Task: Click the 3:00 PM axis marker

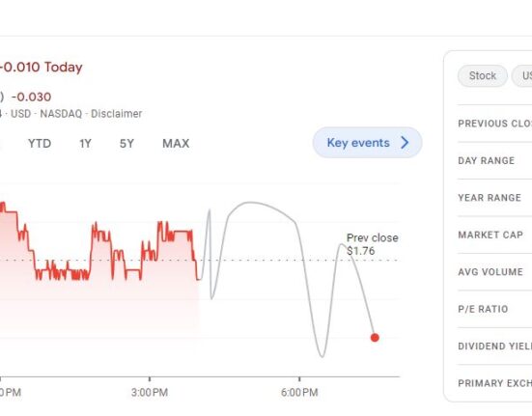Action: pyautogui.click(x=150, y=393)
